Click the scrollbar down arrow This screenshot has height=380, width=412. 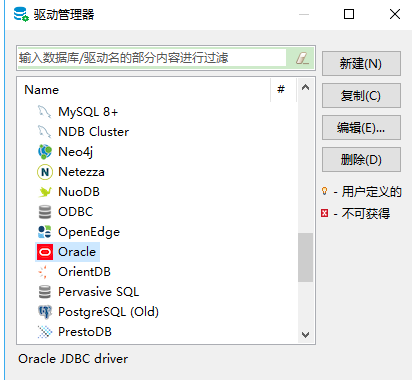coord(305,334)
